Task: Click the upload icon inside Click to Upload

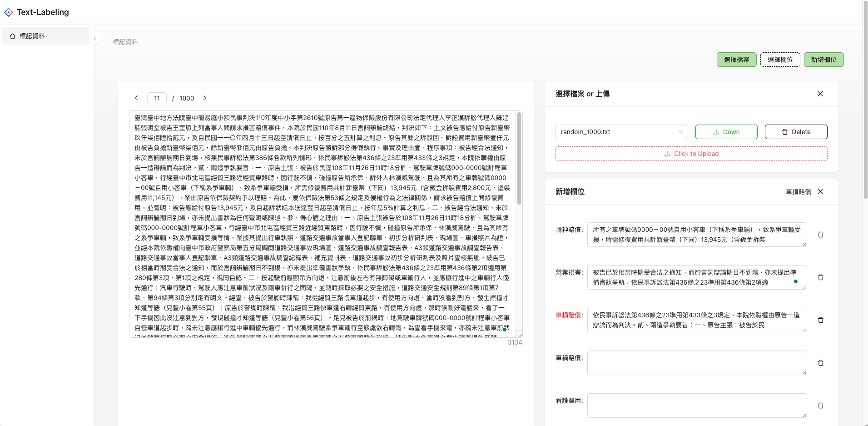Action: (x=668, y=154)
